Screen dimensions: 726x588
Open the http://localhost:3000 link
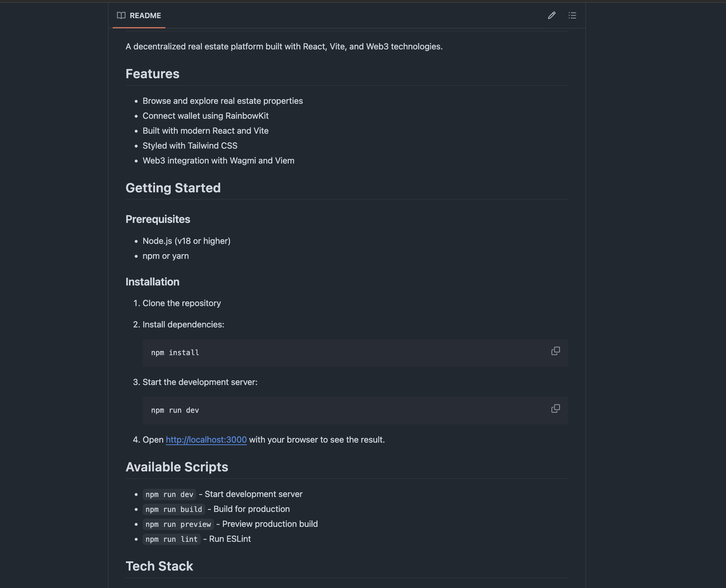tap(206, 440)
